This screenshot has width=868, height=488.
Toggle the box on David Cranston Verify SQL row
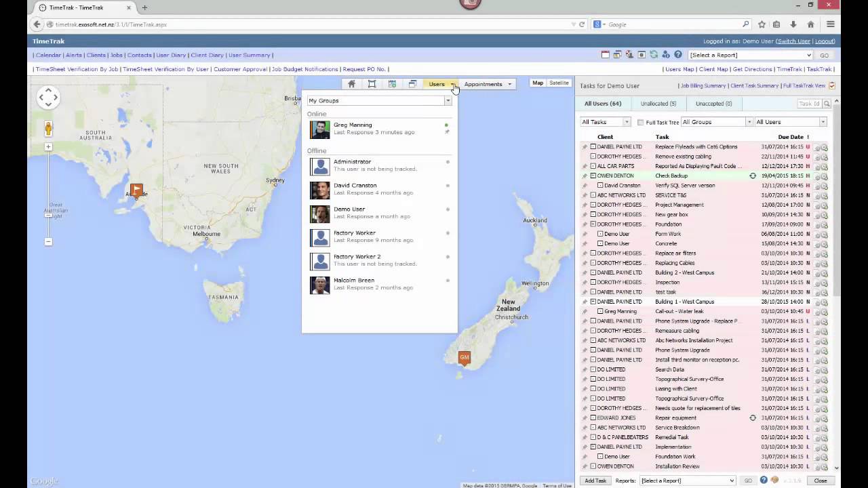(x=600, y=186)
